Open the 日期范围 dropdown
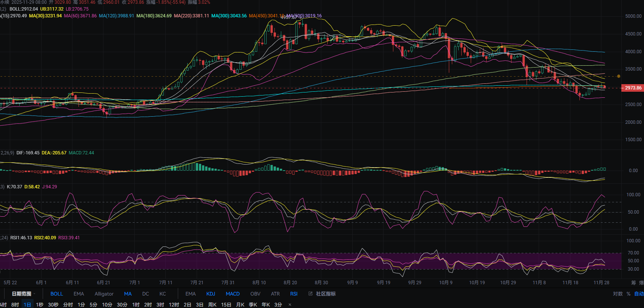 [x=23, y=294]
